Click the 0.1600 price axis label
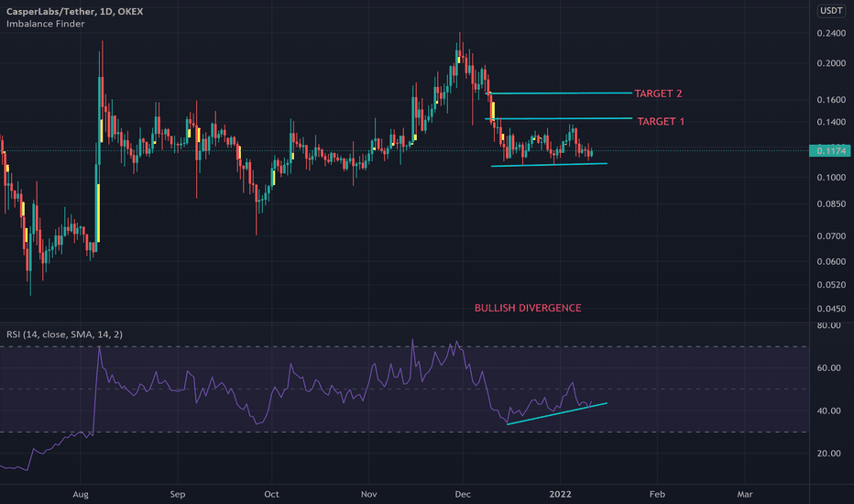This screenshot has width=854, height=504. click(x=831, y=100)
